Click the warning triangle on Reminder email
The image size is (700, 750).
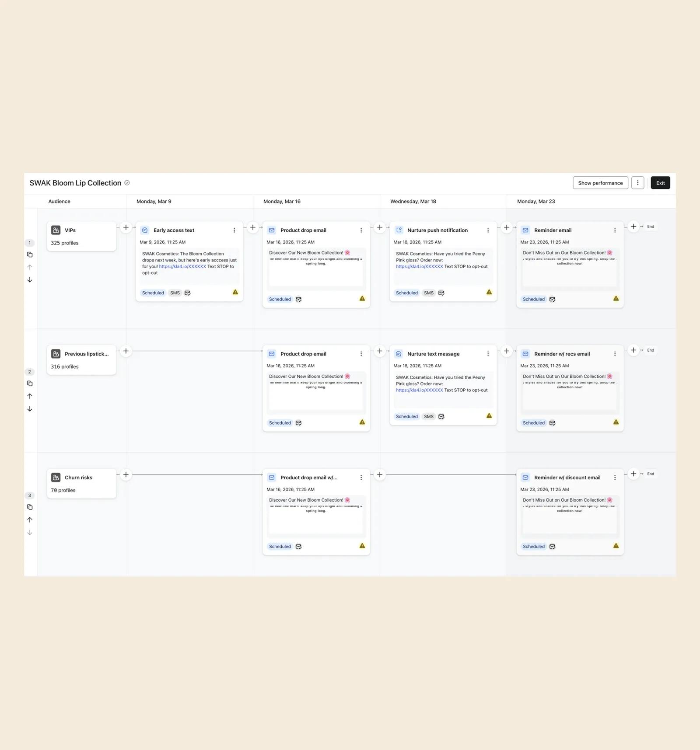pos(616,298)
